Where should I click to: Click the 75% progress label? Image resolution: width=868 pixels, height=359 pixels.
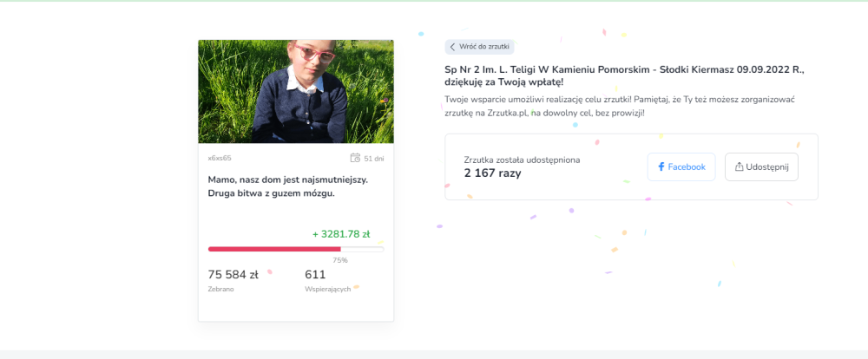pyautogui.click(x=340, y=260)
